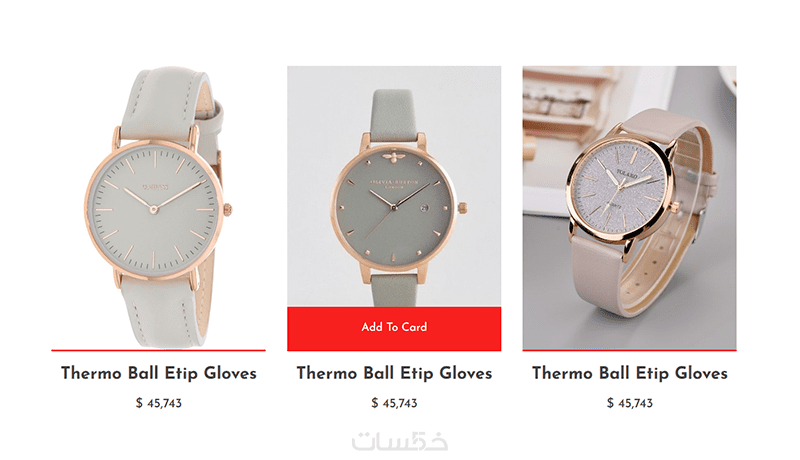This screenshot has width=800, height=460.
Task: Click the right product title Thermo Ball Etip Gloves
Action: (630, 373)
